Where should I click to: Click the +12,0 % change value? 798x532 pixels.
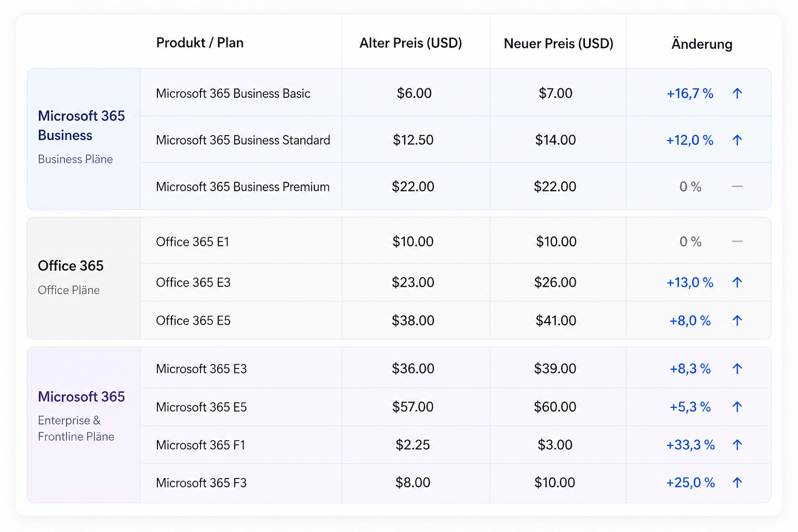tap(690, 140)
